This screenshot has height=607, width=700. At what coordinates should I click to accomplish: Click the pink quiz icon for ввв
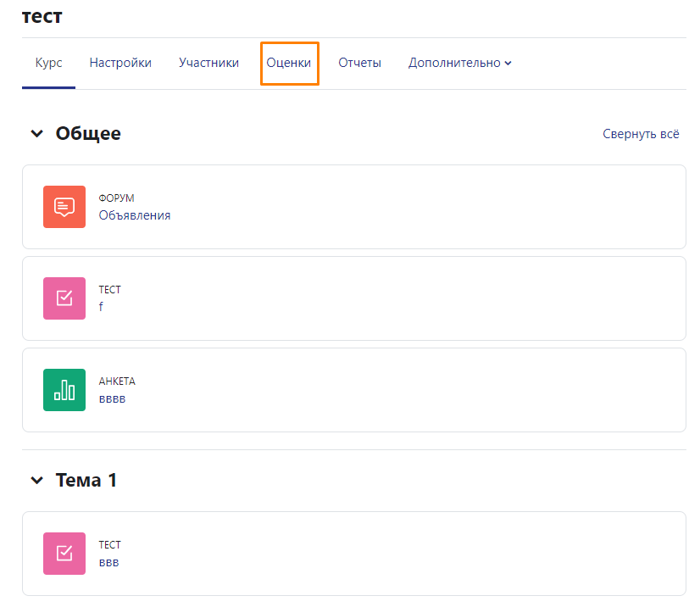(64, 554)
